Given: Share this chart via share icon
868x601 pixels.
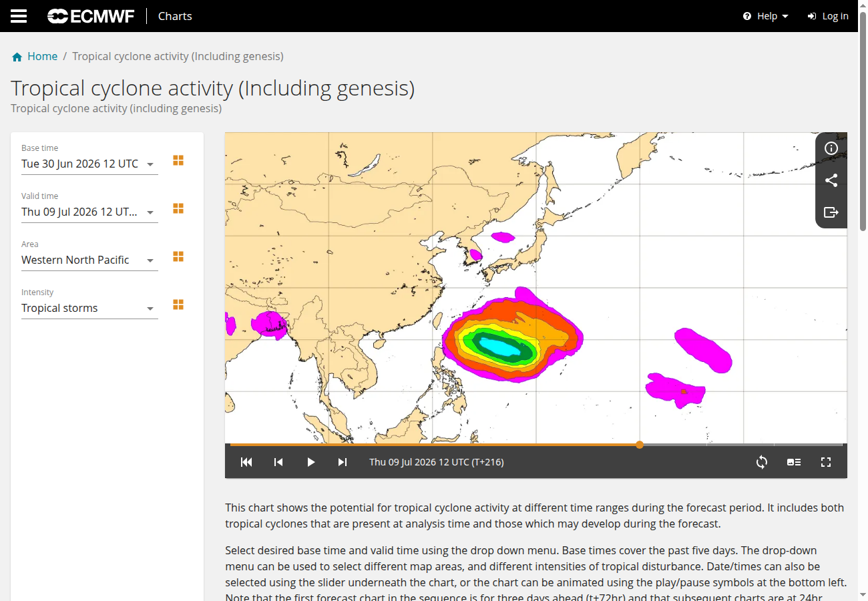Looking at the screenshot, I should (831, 180).
